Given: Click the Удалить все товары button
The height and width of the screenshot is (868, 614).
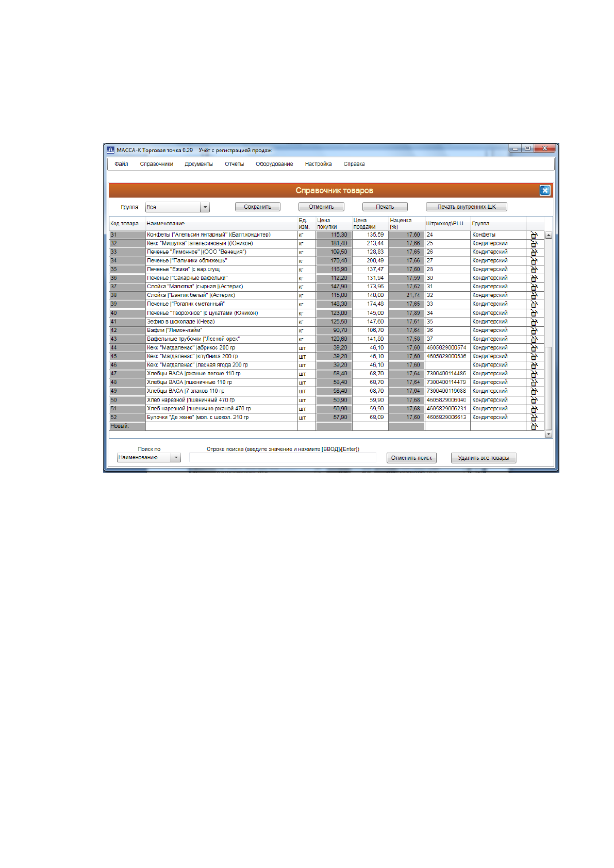Looking at the screenshot, I should [x=483, y=458].
